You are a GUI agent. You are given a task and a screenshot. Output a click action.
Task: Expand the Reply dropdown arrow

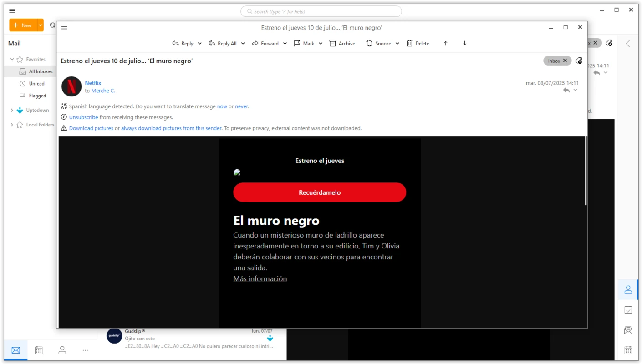click(x=199, y=43)
